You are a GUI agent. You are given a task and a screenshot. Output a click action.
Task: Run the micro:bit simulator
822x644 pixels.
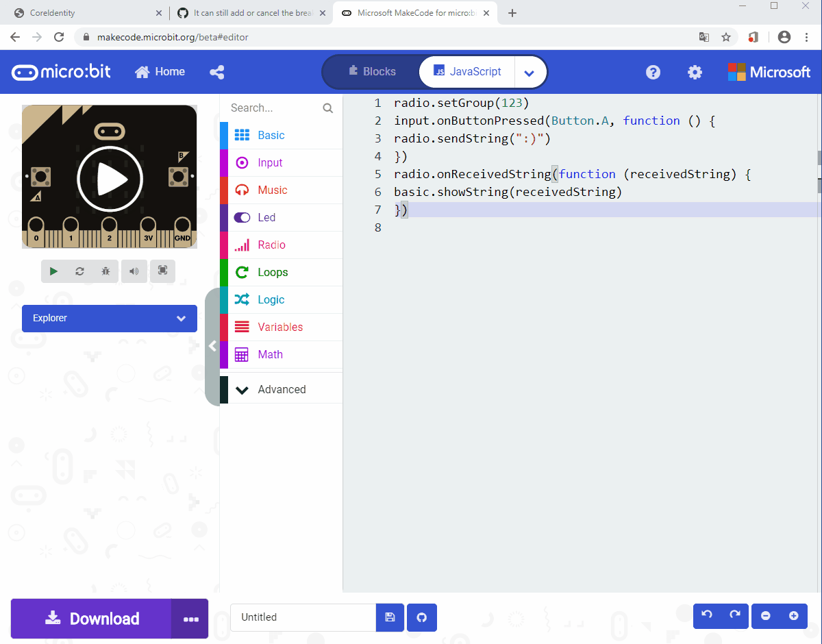(53, 271)
